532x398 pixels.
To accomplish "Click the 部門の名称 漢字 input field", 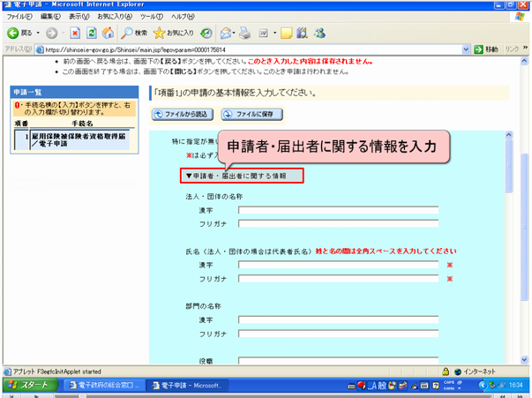I will pyautogui.click(x=338, y=319).
